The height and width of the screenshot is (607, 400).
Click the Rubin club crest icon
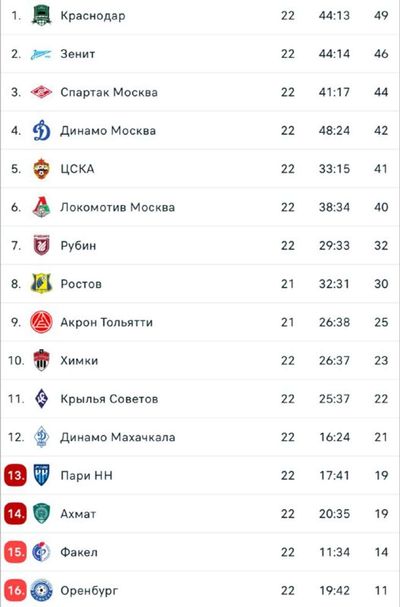click(x=41, y=245)
